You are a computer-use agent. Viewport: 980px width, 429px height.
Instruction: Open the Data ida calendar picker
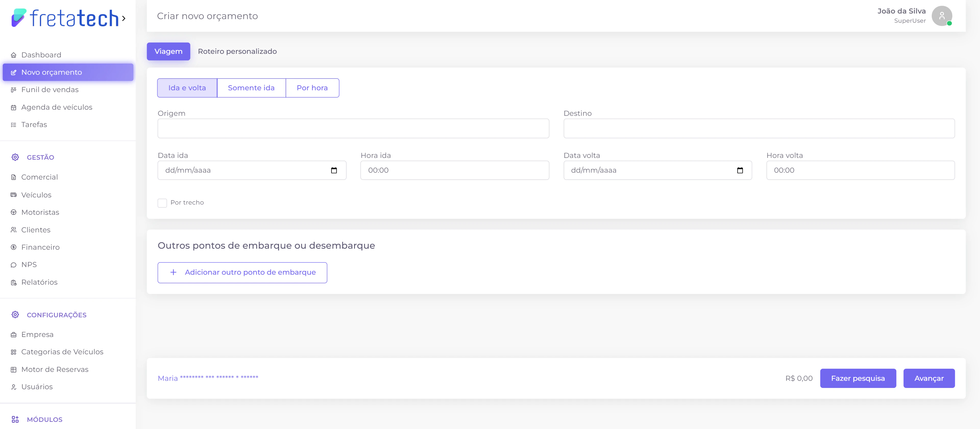(x=334, y=170)
